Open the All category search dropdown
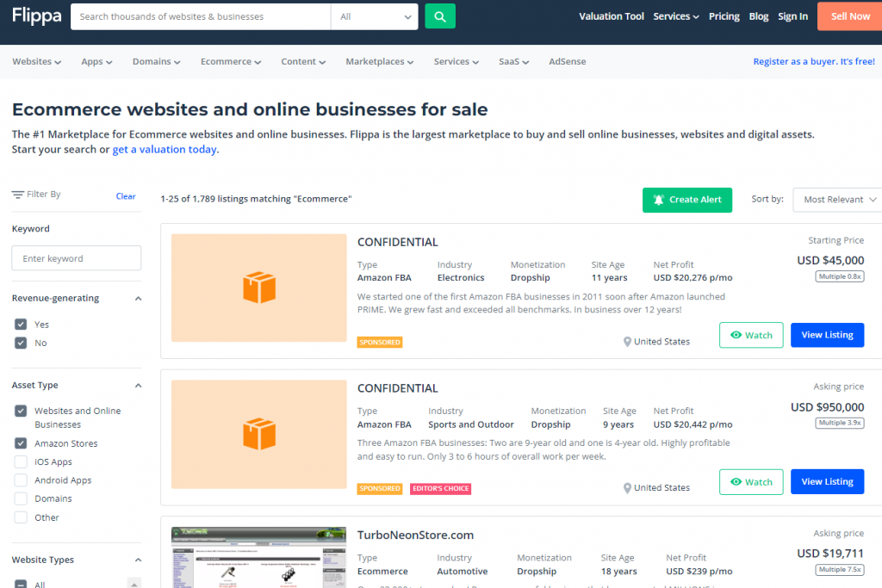Image resolution: width=882 pixels, height=588 pixels. pyautogui.click(x=375, y=16)
